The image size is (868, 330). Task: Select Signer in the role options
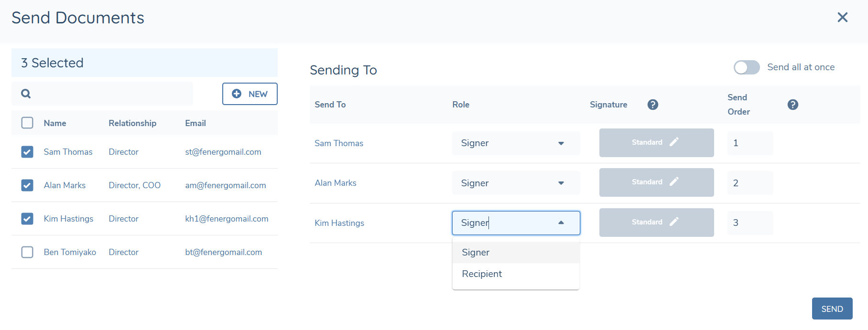(x=475, y=252)
